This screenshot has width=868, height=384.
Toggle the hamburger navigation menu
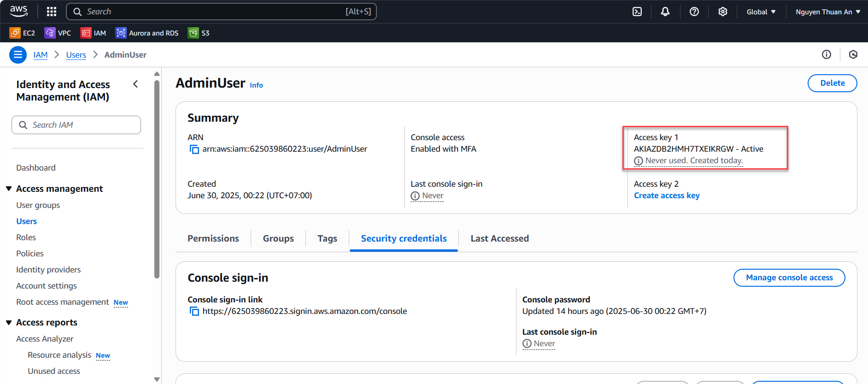click(x=18, y=55)
